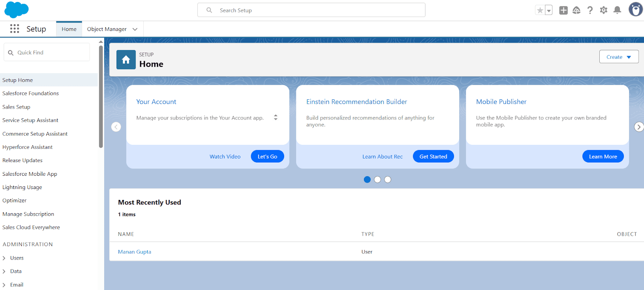
Task: Click the Get Started button
Action: [x=433, y=156]
